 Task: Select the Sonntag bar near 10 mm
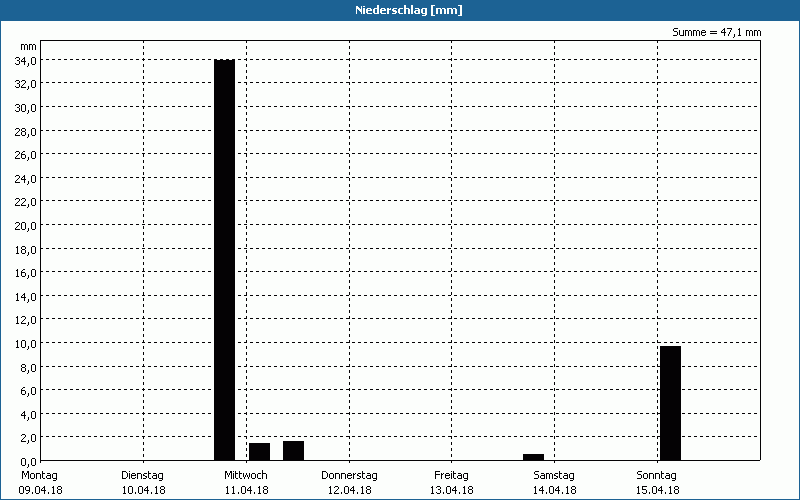pyautogui.click(x=670, y=403)
